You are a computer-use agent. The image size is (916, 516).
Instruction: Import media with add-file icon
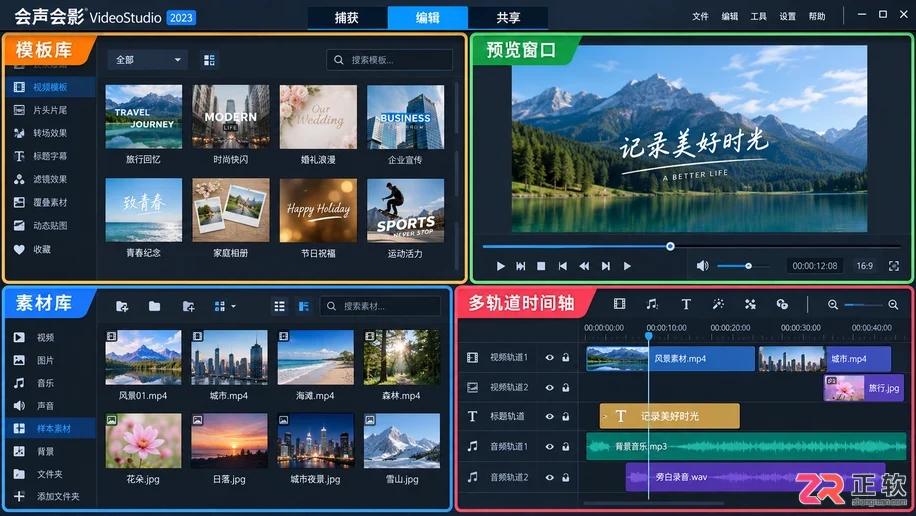(122, 306)
